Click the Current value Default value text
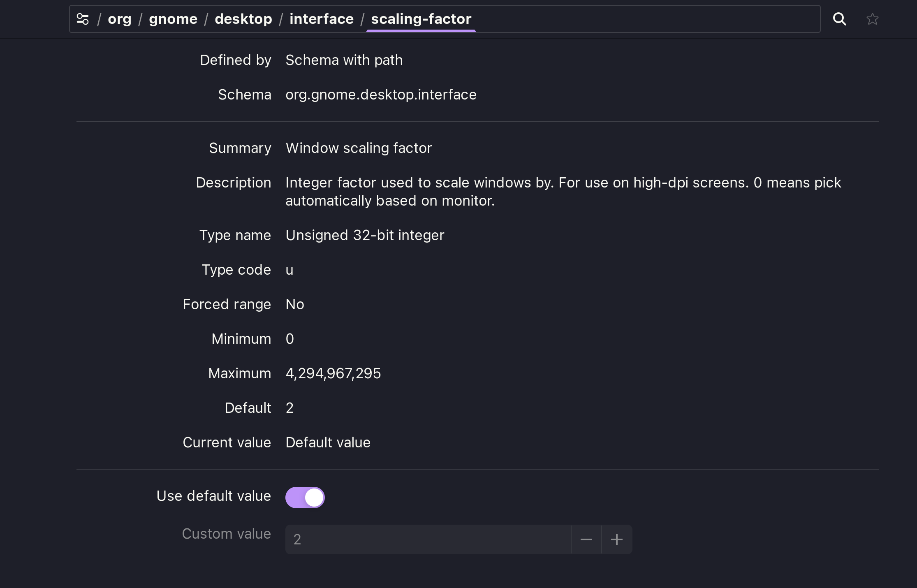Viewport: 917px width, 588px height. click(x=328, y=442)
